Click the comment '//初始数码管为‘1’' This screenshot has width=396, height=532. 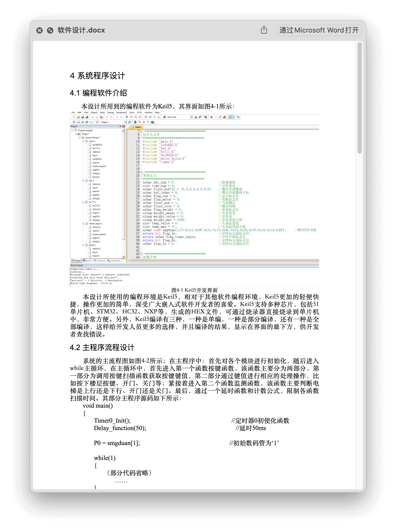click(254, 443)
